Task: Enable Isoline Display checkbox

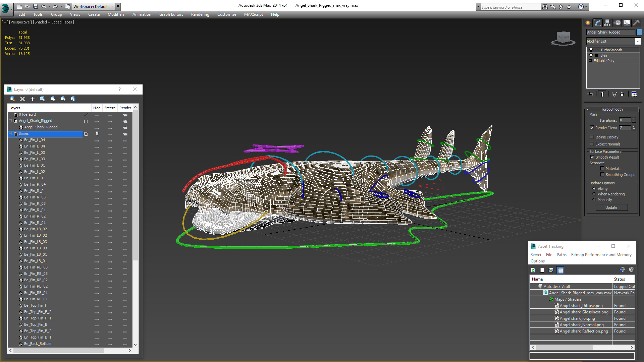Action: (x=592, y=137)
